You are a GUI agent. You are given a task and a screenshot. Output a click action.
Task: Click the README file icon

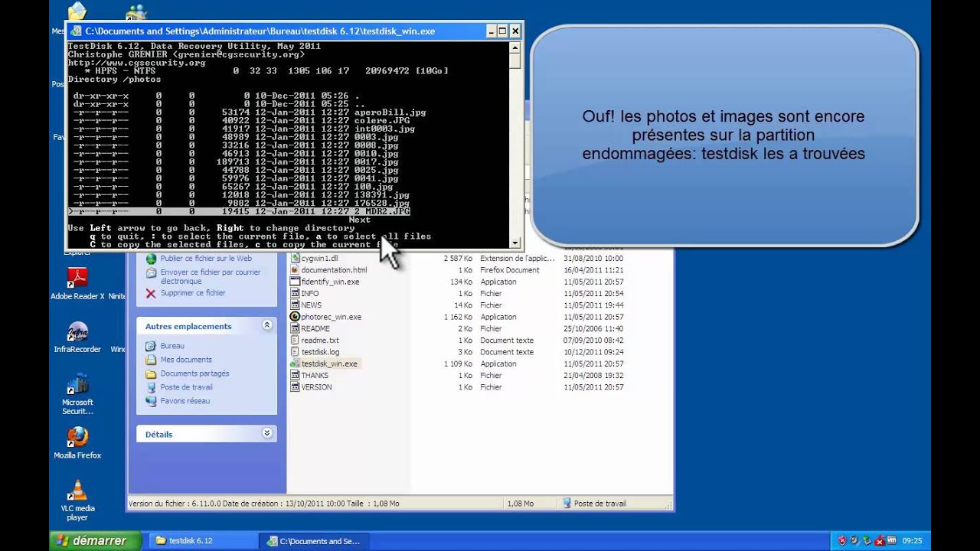[x=295, y=328]
